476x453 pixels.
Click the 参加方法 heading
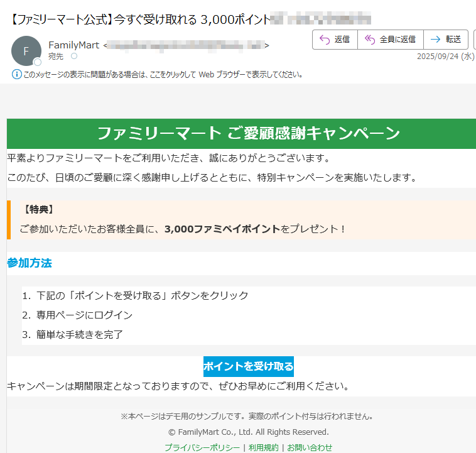pyautogui.click(x=30, y=263)
